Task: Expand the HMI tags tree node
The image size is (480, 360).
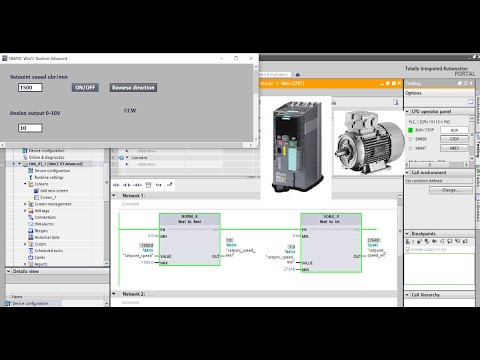Action: pos(25,211)
